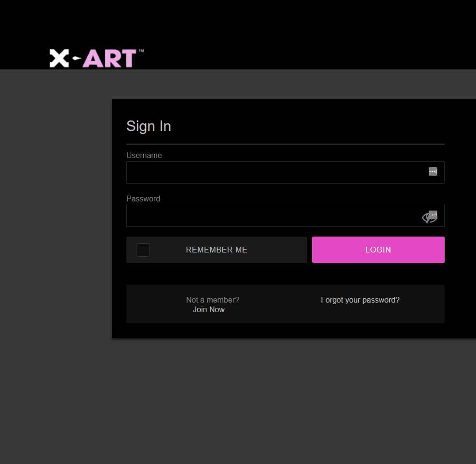Select the REMEMBER ME label
The width and height of the screenshot is (476, 464).
[217, 250]
